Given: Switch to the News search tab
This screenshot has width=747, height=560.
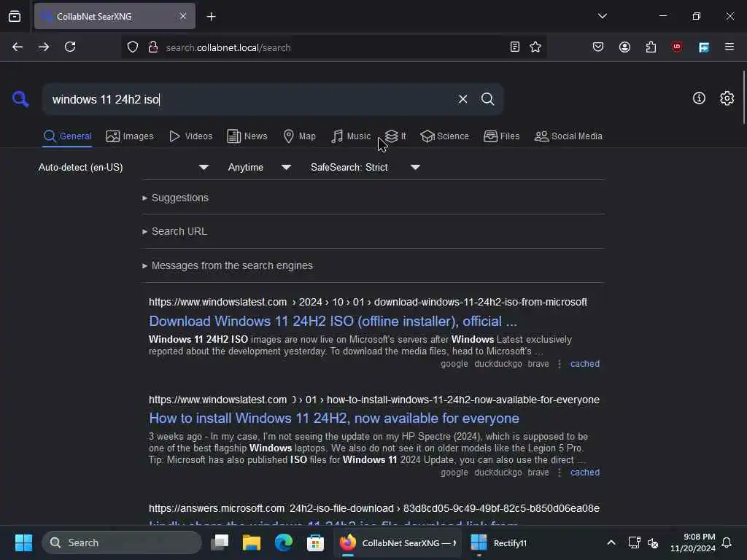Looking at the screenshot, I should pos(247,136).
